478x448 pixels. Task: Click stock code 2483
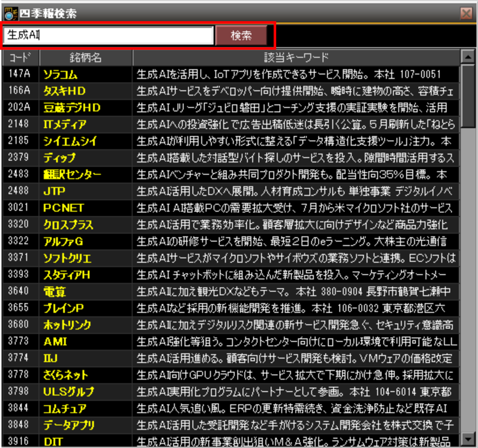18,174
